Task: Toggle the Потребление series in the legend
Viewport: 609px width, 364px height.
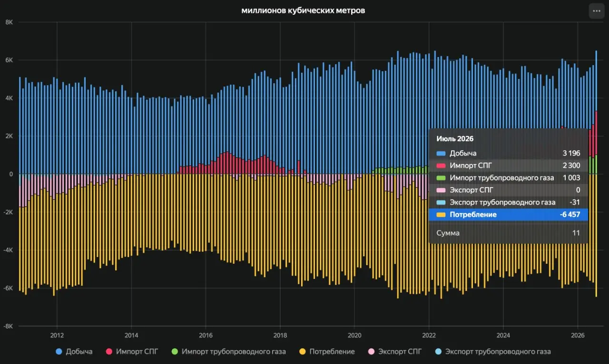Action: [327, 352]
